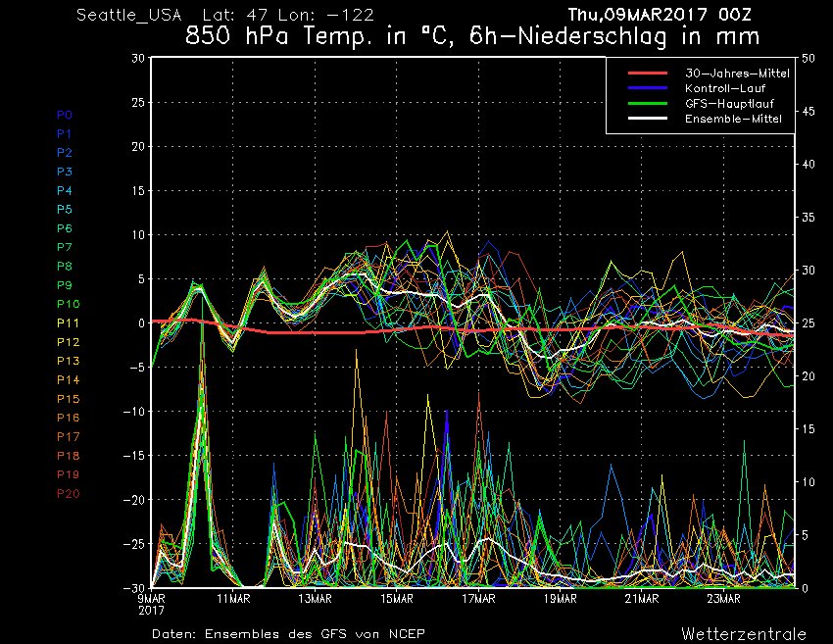
Task: Click the P10 member label
Action: 67,304
